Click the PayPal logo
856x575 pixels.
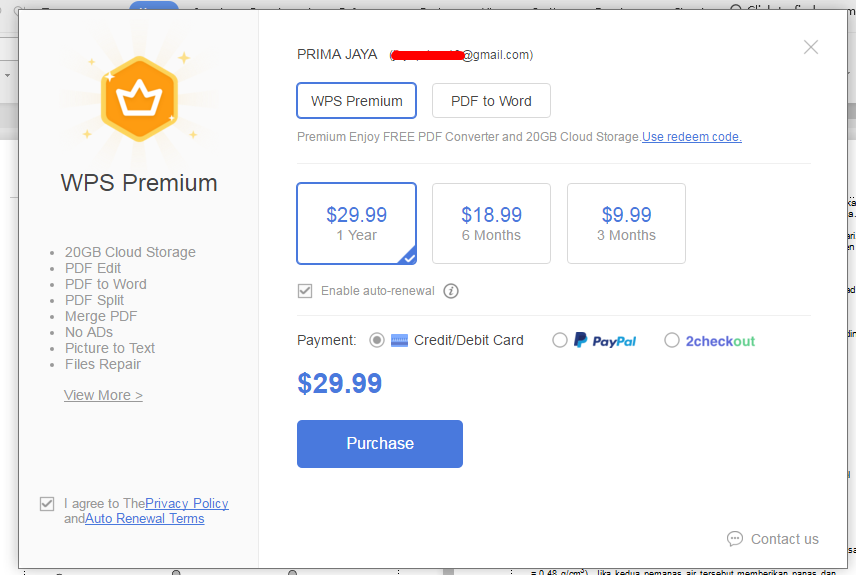[605, 340]
